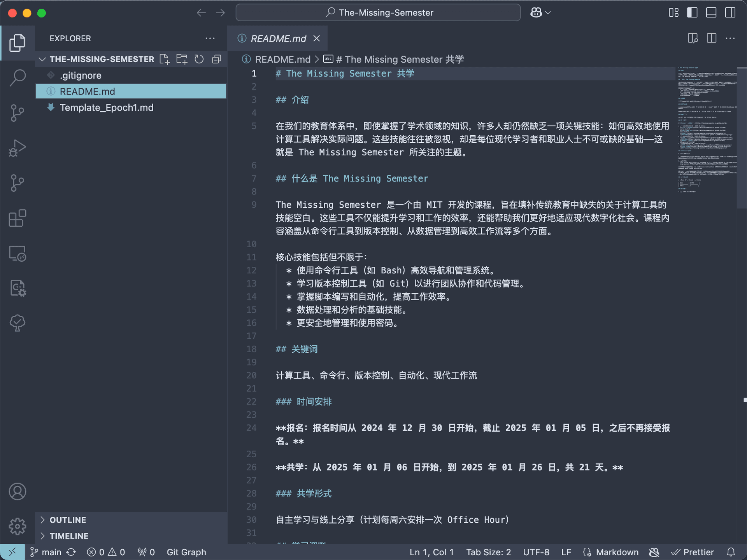Collapse THE-MISSING-SEMESTER folder tree
The width and height of the screenshot is (747, 560).
42,59
